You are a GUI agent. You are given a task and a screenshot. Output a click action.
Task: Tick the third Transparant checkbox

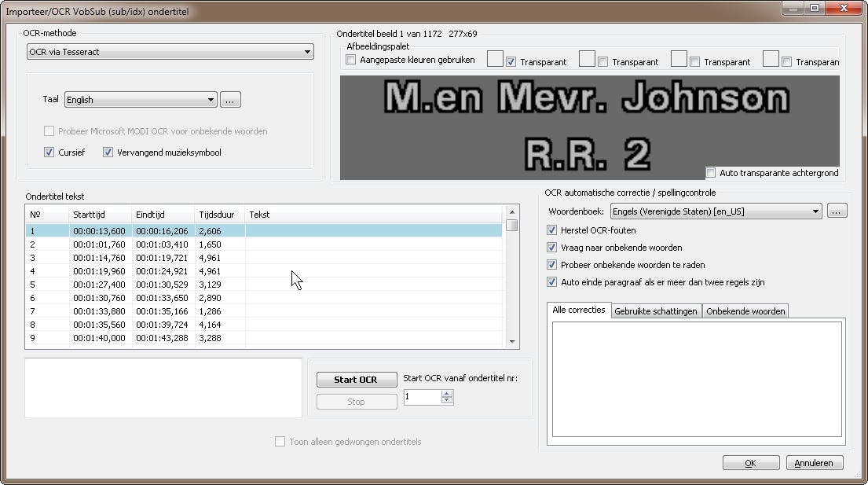(x=694, y=62)
